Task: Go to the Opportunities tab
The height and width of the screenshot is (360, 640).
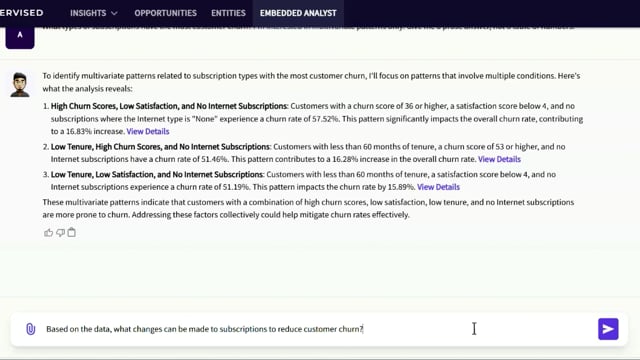Action: pyautogui.click(x=165, y=13)
